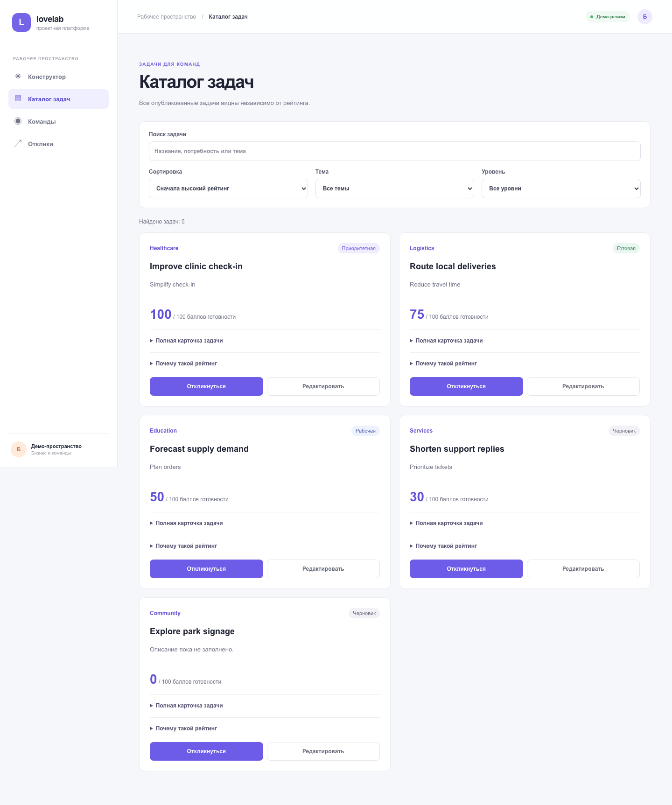Click Откликнуться on Improve clinic check-in
This screenshot has height=805, width=672.
[x=206, y=386]
